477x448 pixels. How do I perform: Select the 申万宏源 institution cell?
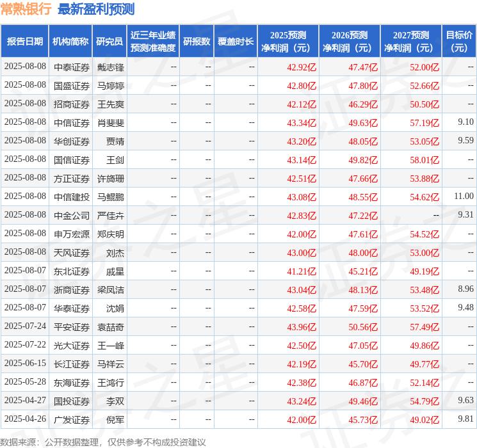[72, 234]
